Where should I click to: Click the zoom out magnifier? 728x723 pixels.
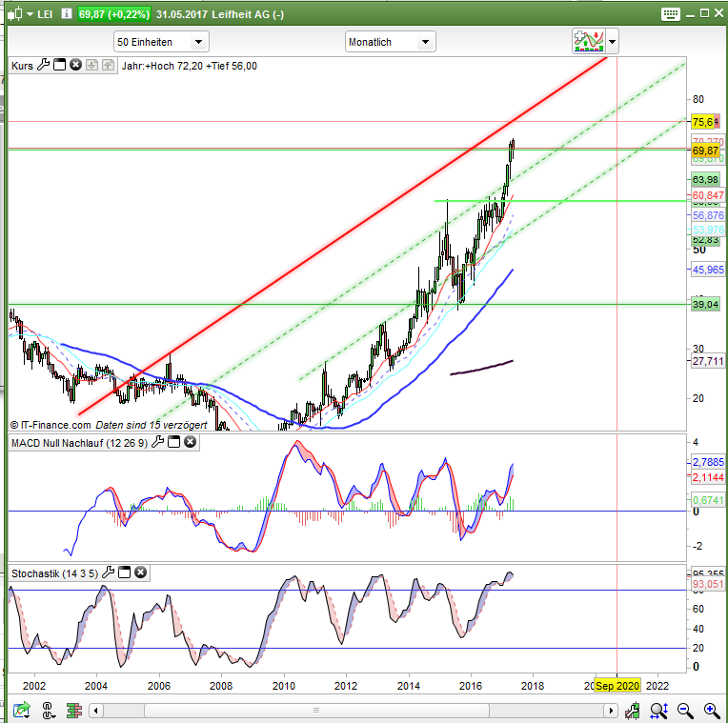[x=685, y=710]
